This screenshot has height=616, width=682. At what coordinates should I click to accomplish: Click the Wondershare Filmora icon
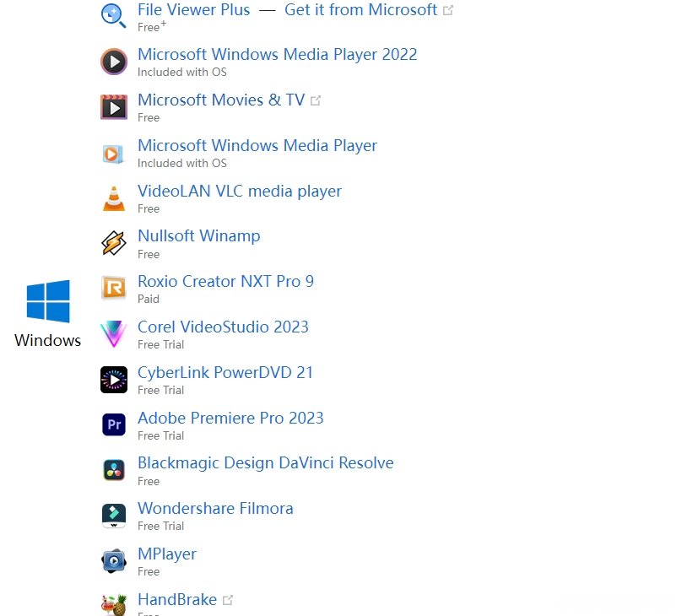coord(114,516)
